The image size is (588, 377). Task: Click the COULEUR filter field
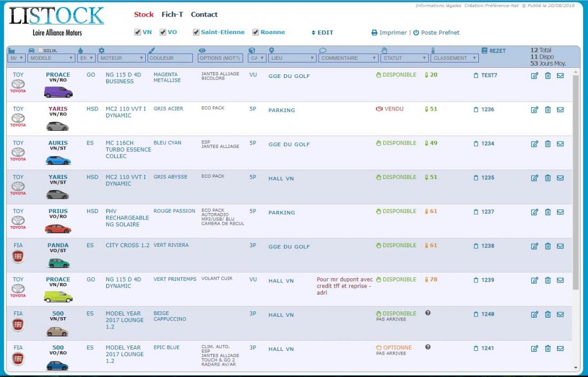point(170,58)
